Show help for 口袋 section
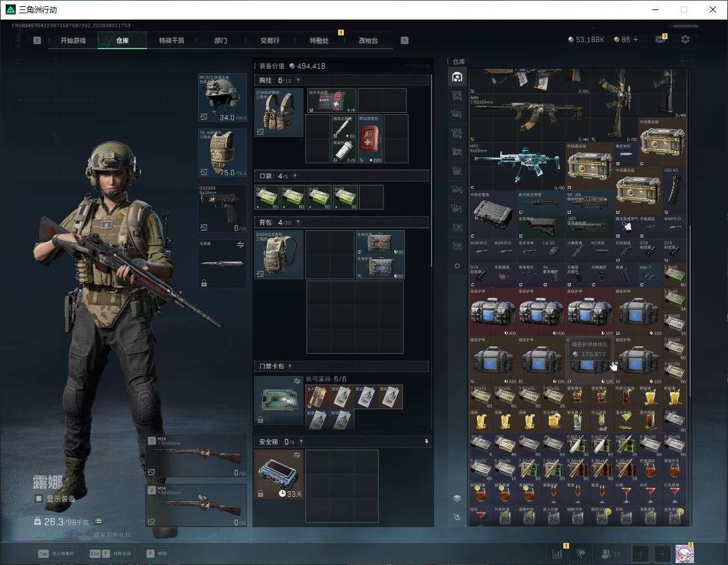Image resolution: width=728 pixels, height=565 pixels. click(x=295, y=176)
